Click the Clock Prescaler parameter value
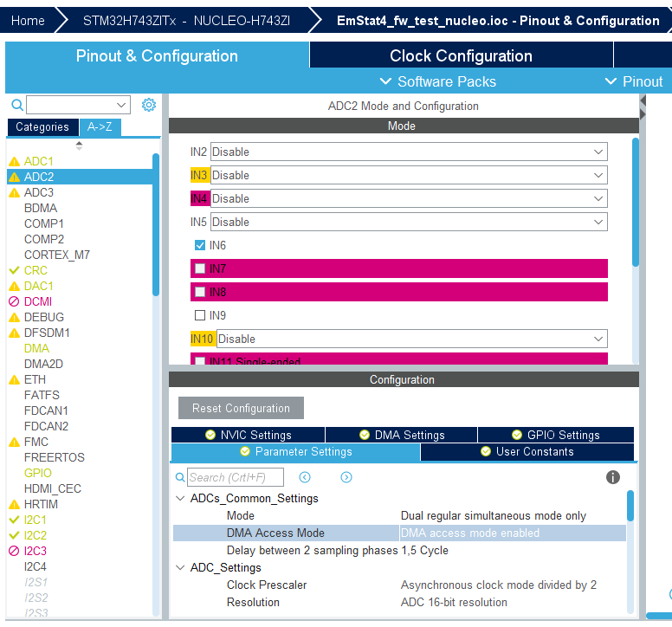Image resolution: width=672 pixels, height=627 pixels. pos(499,585)
